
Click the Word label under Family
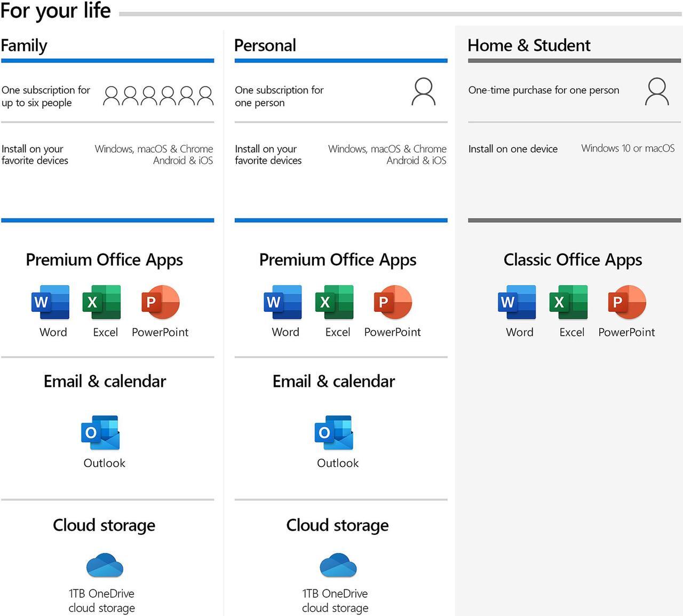53,332
